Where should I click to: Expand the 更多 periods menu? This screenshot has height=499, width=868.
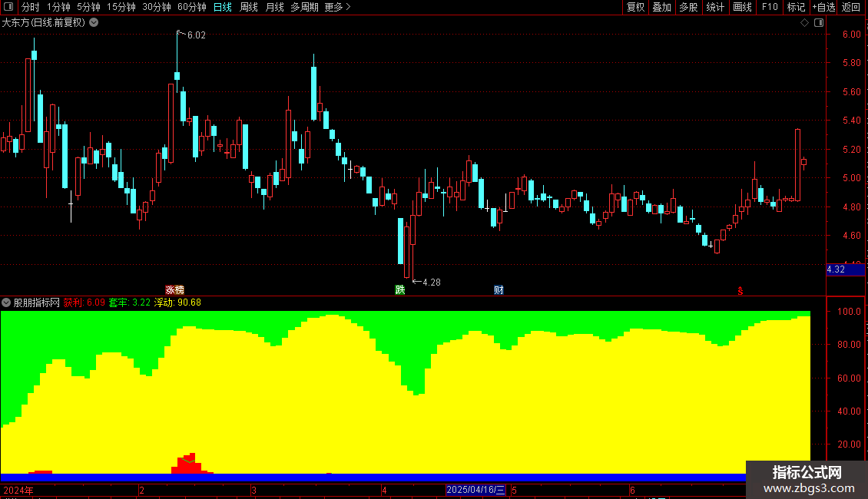pos(337,7)
